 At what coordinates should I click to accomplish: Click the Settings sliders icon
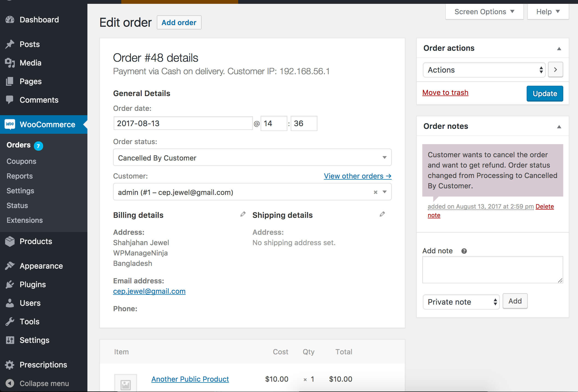[10, 340]
